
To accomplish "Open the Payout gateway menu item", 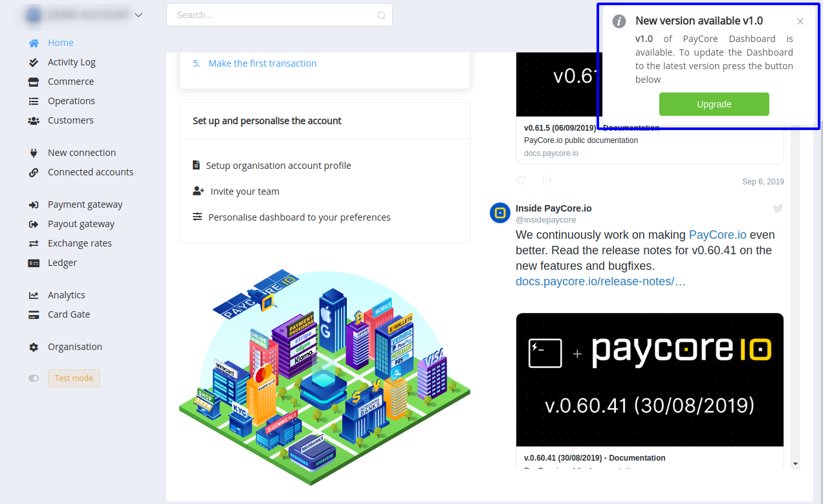I will pos(82,224).
